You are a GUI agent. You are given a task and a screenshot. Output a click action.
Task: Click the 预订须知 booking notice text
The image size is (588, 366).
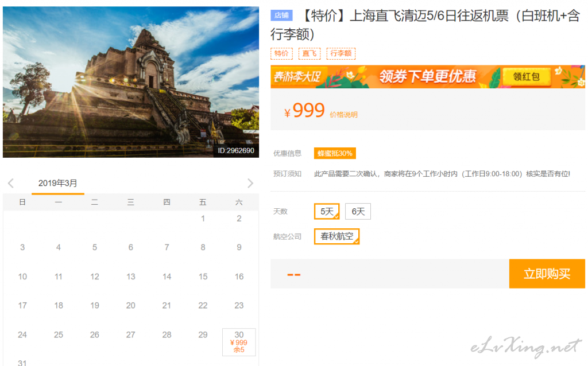tap(287, 174)
